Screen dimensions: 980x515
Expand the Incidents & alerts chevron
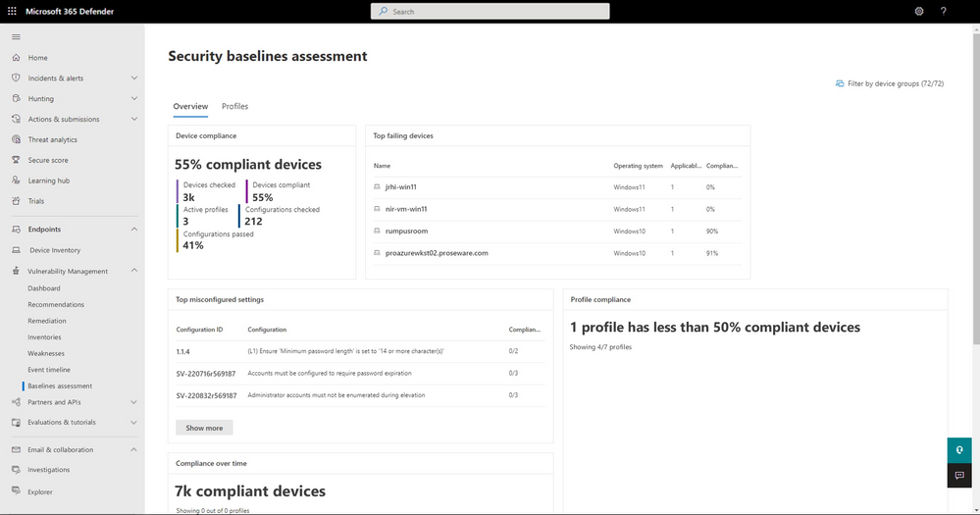pyautogui.click(x=133, y=78)
